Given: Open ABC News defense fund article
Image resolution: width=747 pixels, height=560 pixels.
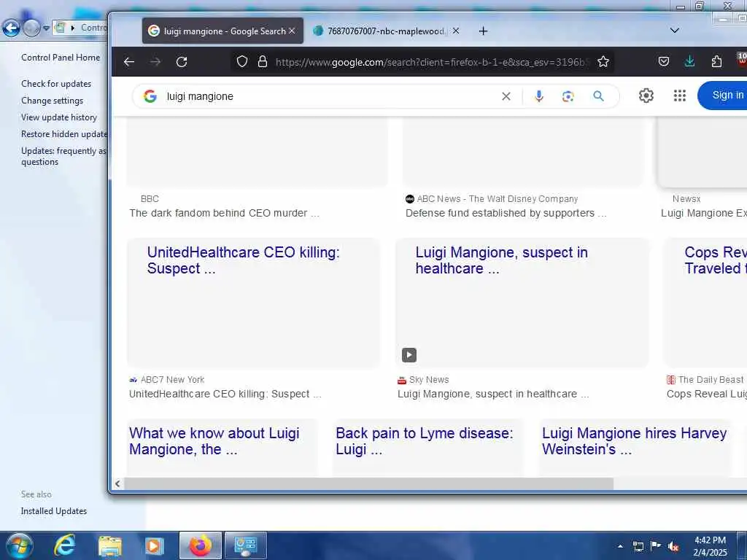Looking at the screenshot, I should coord(506,214).
